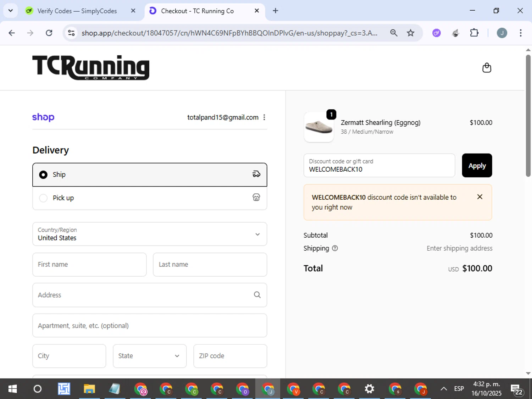
Task: Click the Apartment, suite, etc. field
Action: [150, 326]
